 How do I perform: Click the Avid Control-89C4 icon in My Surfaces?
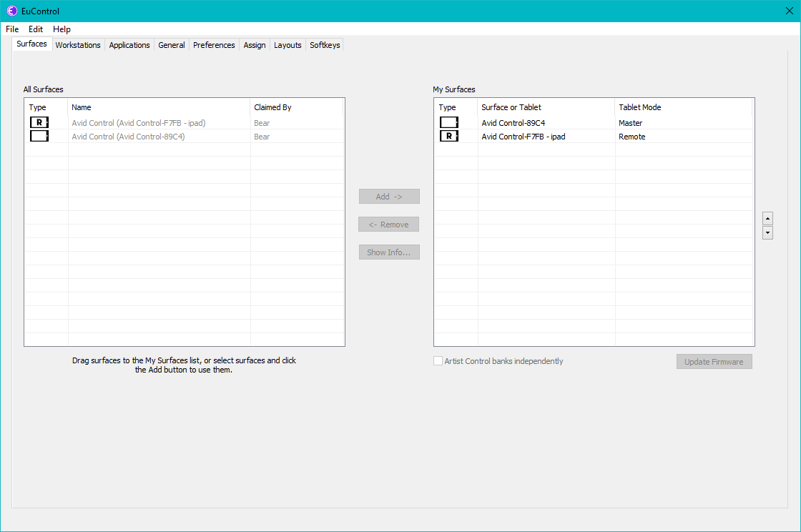coord(449,123)
